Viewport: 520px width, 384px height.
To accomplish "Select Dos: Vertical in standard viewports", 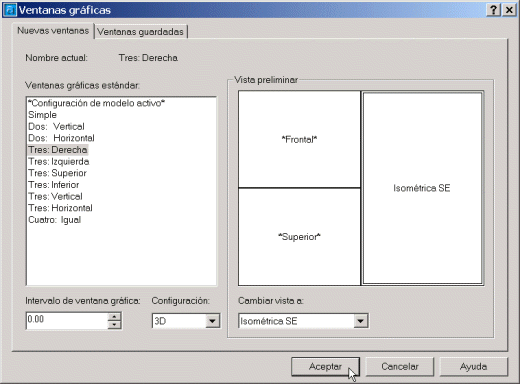I will click(56, 127).
